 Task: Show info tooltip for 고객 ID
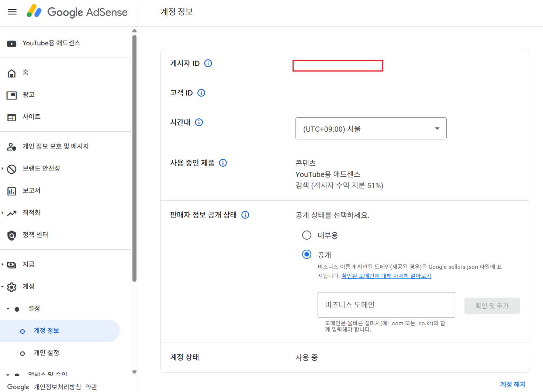click(201, 93)
